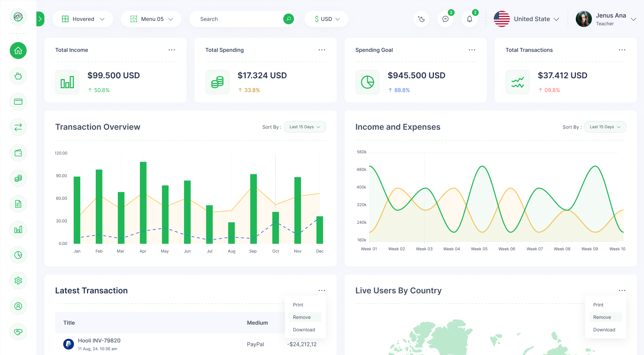Open the credit card sidebar icon
The image size is (644, 355).
click(x=18, y=102)
